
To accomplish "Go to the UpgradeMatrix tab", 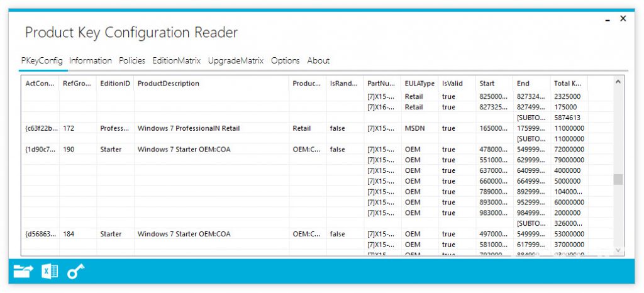I will click(236, 61).
